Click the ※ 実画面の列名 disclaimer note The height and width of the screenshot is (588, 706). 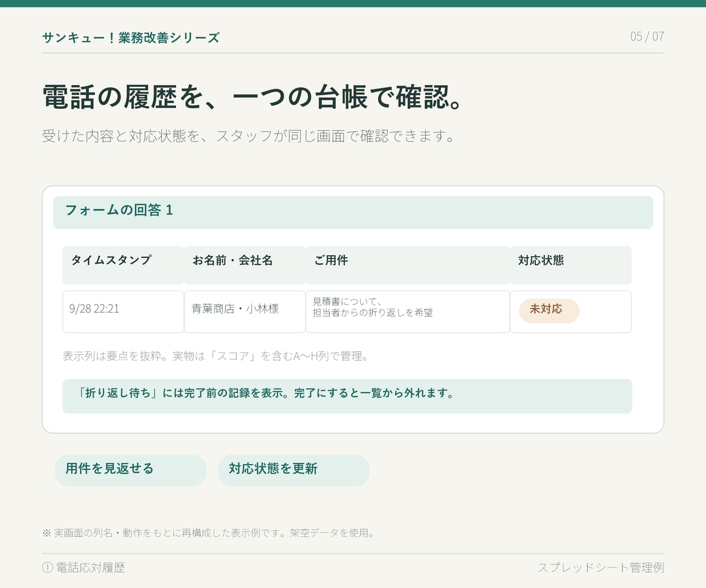pyautogui.click(x=208, y=532)
